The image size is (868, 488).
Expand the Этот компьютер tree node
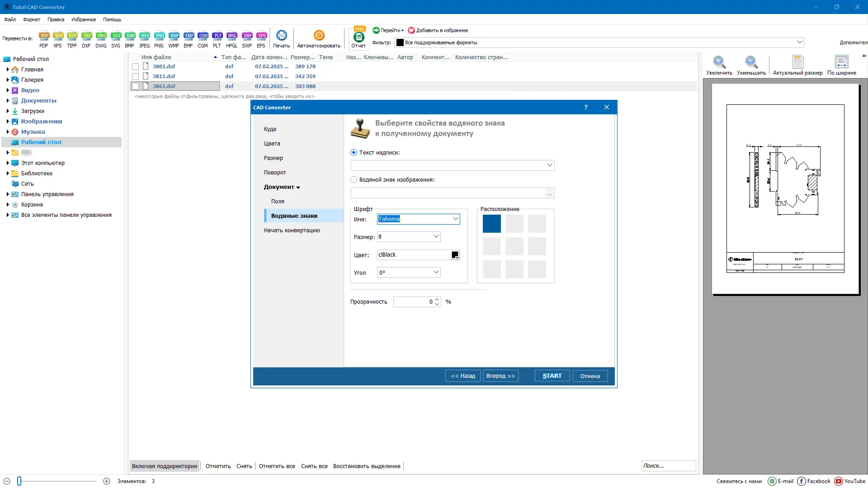(8, 163)
